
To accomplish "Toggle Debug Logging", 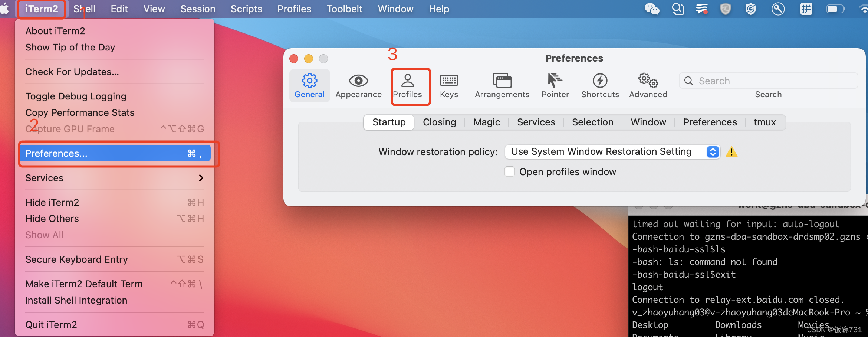I will 75,96.
